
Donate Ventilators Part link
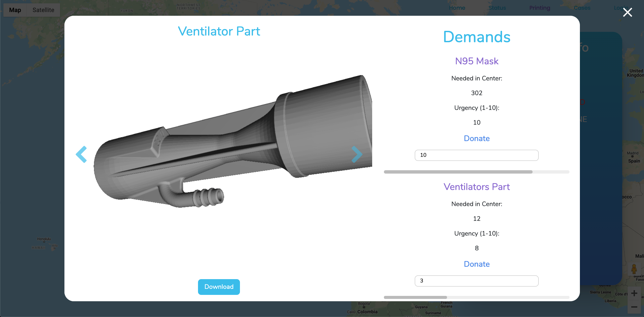pyautogui.click(x=477, y=264)
